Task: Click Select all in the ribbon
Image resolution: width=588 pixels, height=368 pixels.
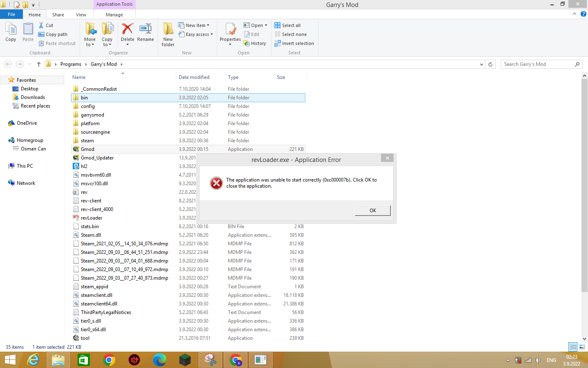Action: [x=288, y=25]
